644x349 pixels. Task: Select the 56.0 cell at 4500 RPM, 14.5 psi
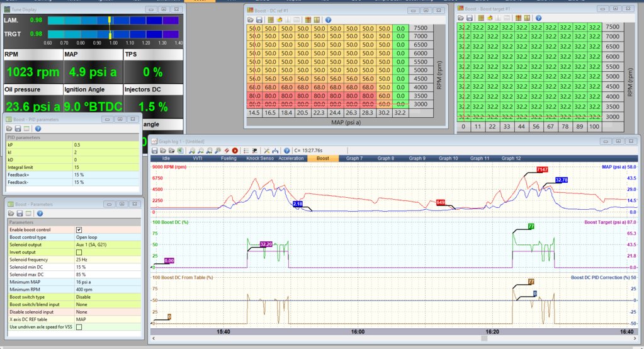click(x=255, y=79)
